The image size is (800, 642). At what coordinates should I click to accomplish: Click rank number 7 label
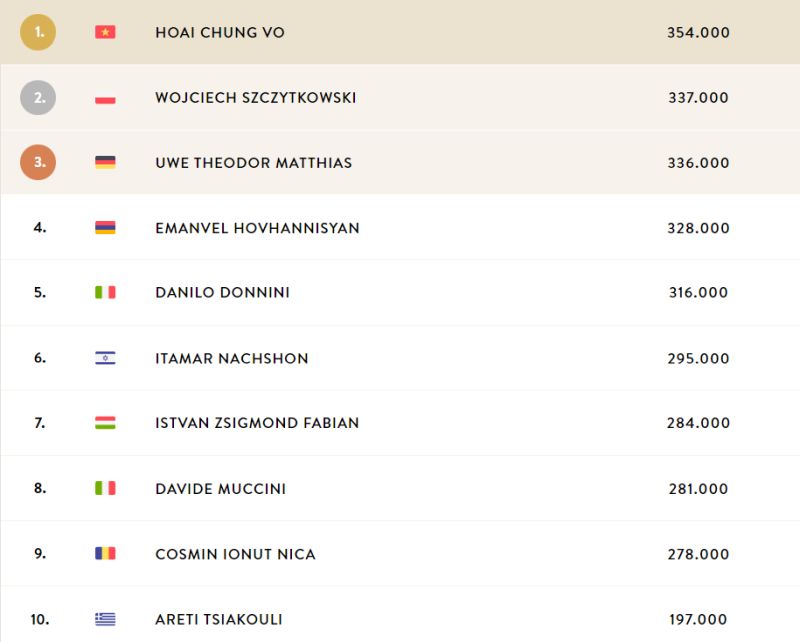pyautogui.click(x=40, y=423)
